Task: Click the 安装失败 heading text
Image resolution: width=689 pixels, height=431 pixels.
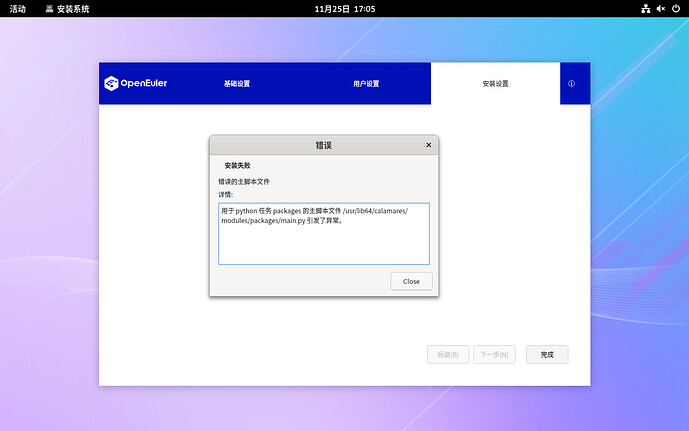Action: click(238, 165)
